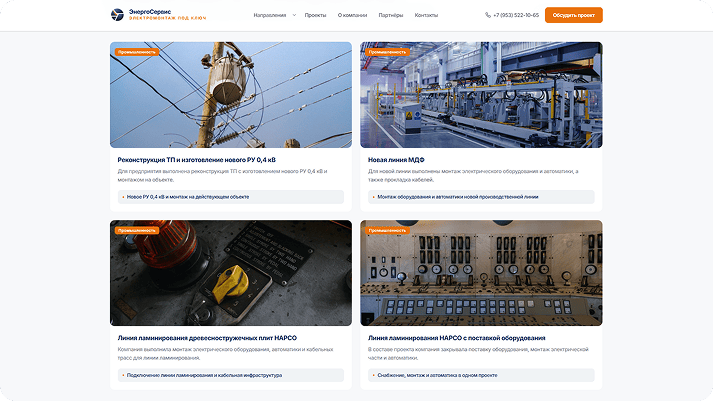Screen dimensions: 714x402
Task: Click Промышленность tag on transformer pole card
Action: (137, 52)
